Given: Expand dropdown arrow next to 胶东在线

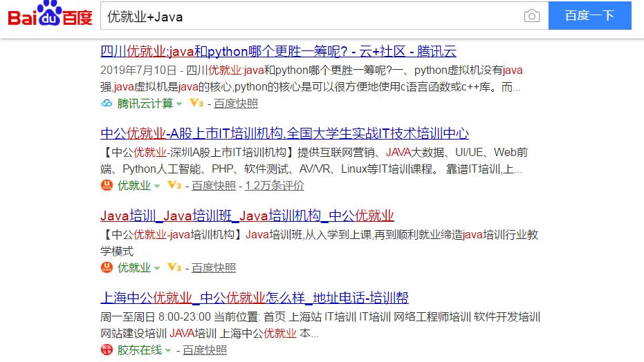Looking at the screenshot, I should (x=168, y=350).
